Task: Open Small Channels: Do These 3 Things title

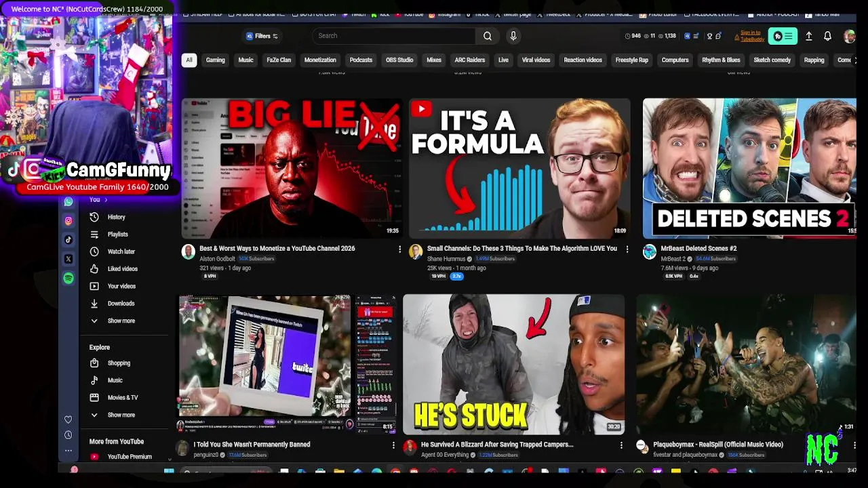Action: pos(522,249)
